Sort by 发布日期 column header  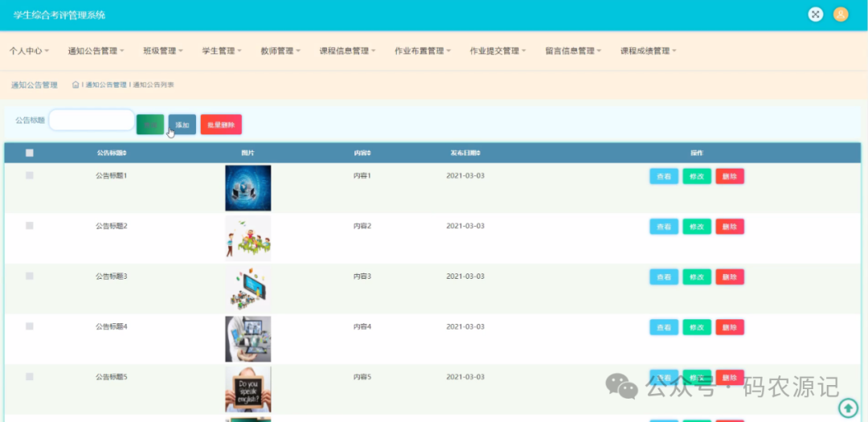click(465, 153)
